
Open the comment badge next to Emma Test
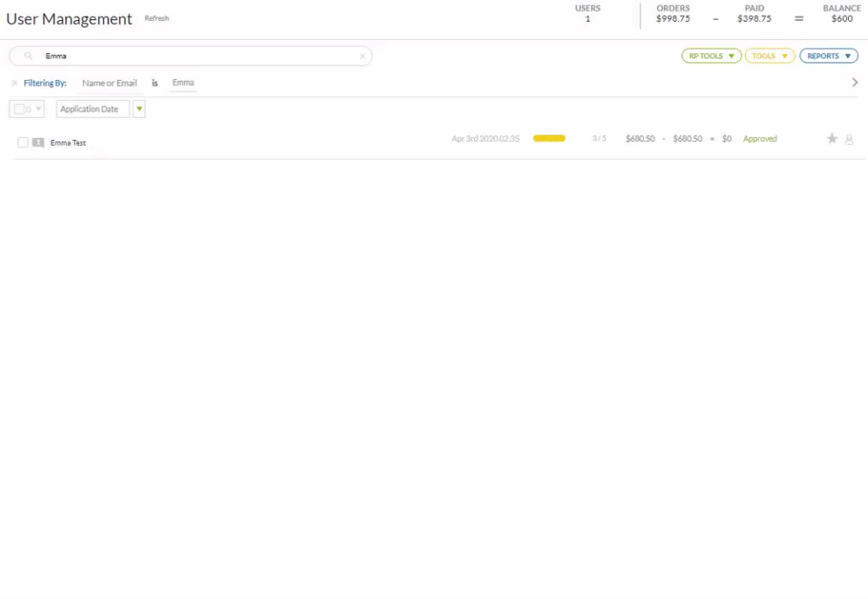(38, 142)
